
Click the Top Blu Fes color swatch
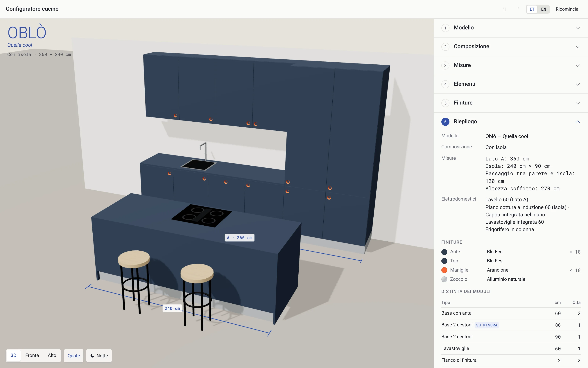pyautogui.click(x=444, y=261)
